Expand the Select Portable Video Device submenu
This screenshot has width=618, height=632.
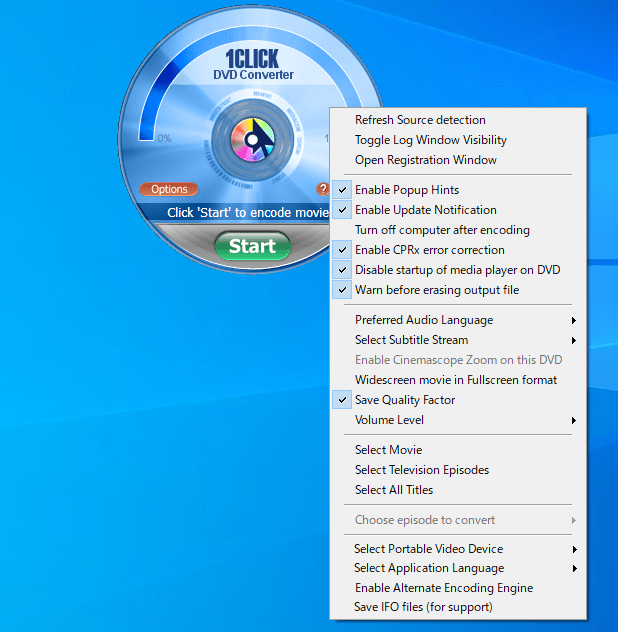click(x=458, y=549)
